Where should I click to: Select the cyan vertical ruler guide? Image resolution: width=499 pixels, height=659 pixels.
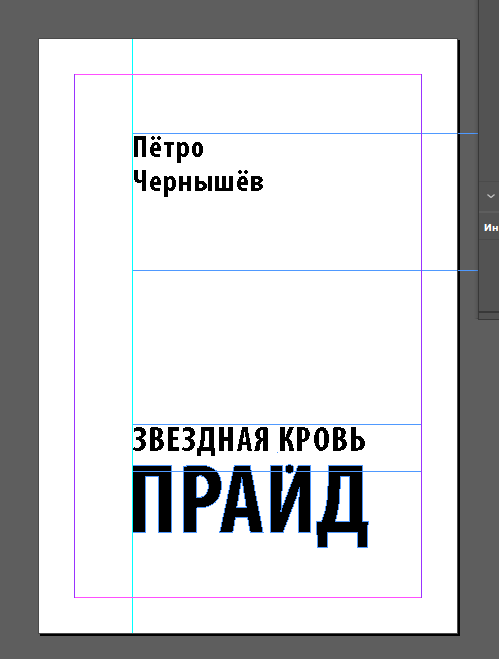tap(132, 336)
